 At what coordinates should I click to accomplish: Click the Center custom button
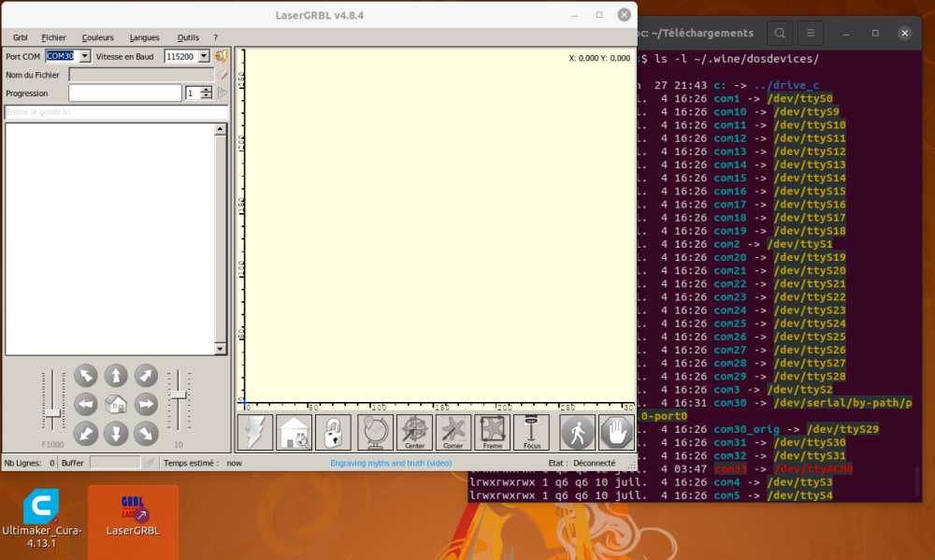(414, 432)
